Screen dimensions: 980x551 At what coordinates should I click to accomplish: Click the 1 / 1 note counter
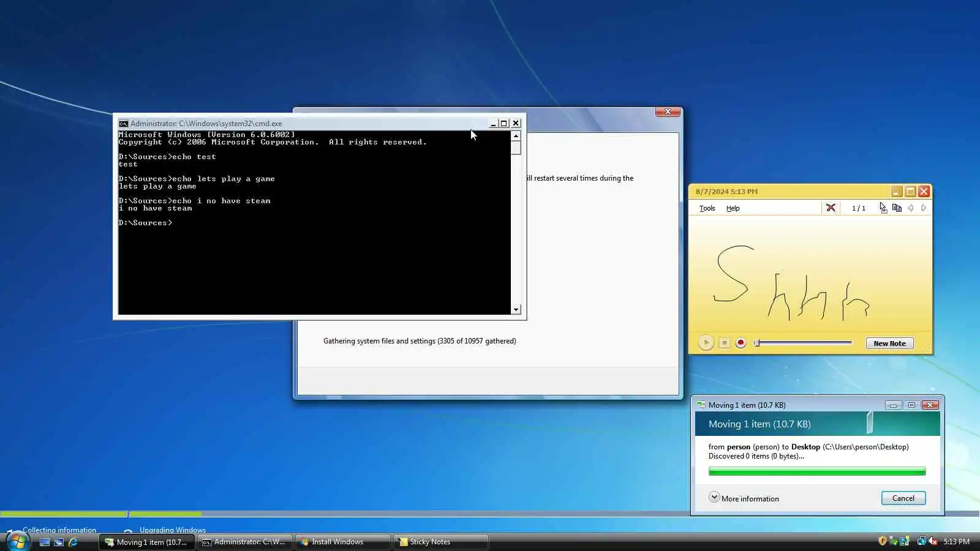(x=859, y=208)
